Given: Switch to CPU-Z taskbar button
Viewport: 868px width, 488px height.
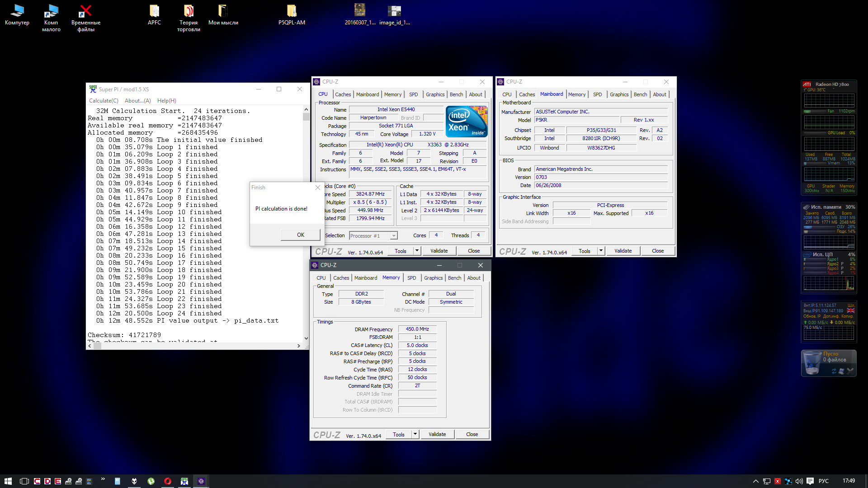Looking at the screenshot, I should 201,481.
